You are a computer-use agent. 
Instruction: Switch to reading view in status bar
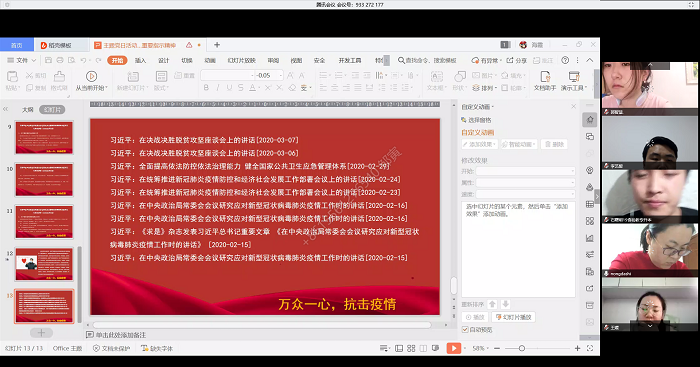coord(423,348)
